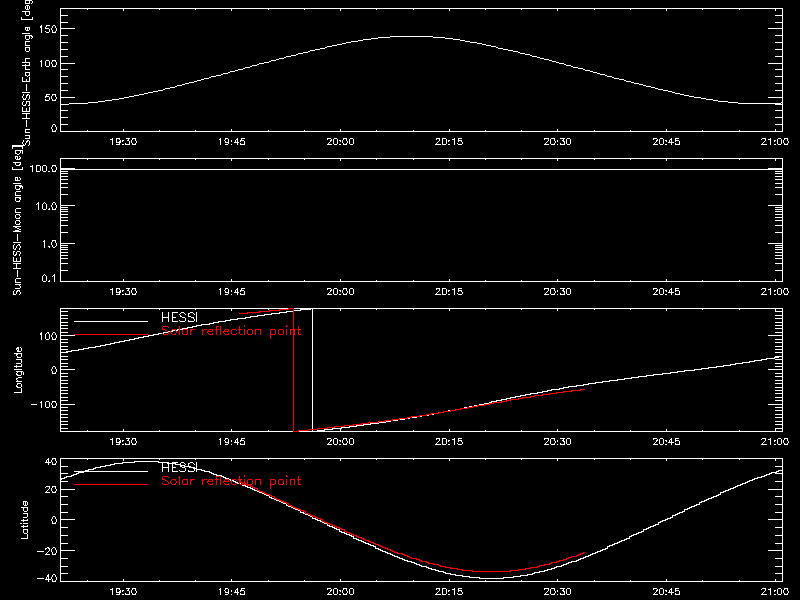Click the red vertical wrap line in Longitude plot
Screen dimensions: 800x600
(293, 370)
